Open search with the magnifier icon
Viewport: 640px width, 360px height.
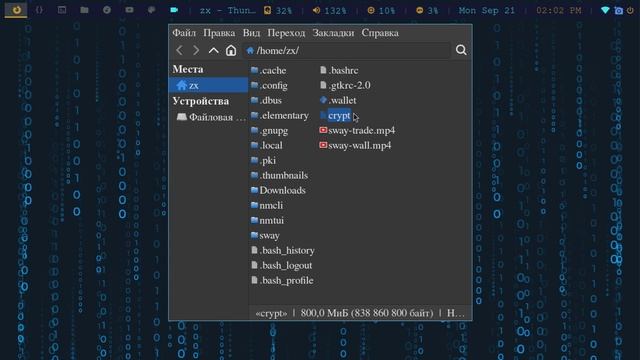point(461,50)
